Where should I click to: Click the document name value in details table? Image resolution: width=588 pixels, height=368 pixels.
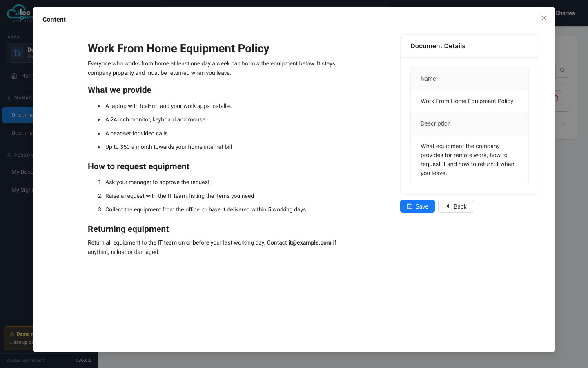click(467, 101)
